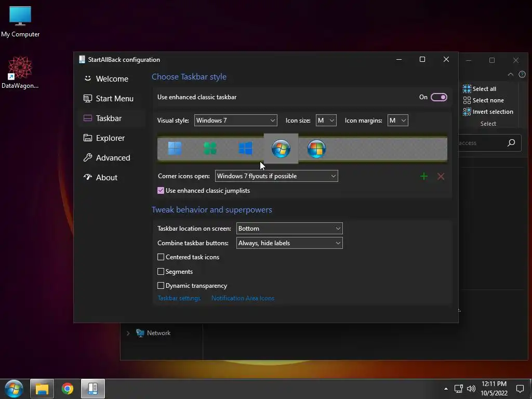Switch to the Taskbar settings page

coord(112,118)
